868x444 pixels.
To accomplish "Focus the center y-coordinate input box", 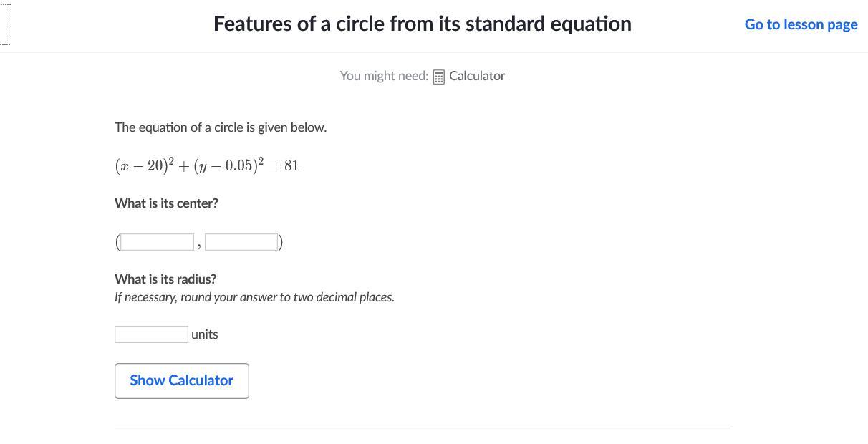I will (241, 242).
